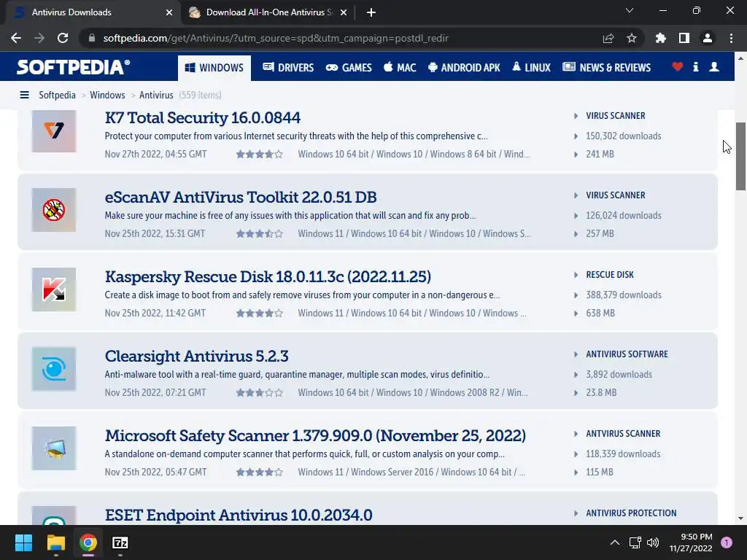Click the scrollbar down arrow
Screen dimensions: 747x560
(740, 518)
